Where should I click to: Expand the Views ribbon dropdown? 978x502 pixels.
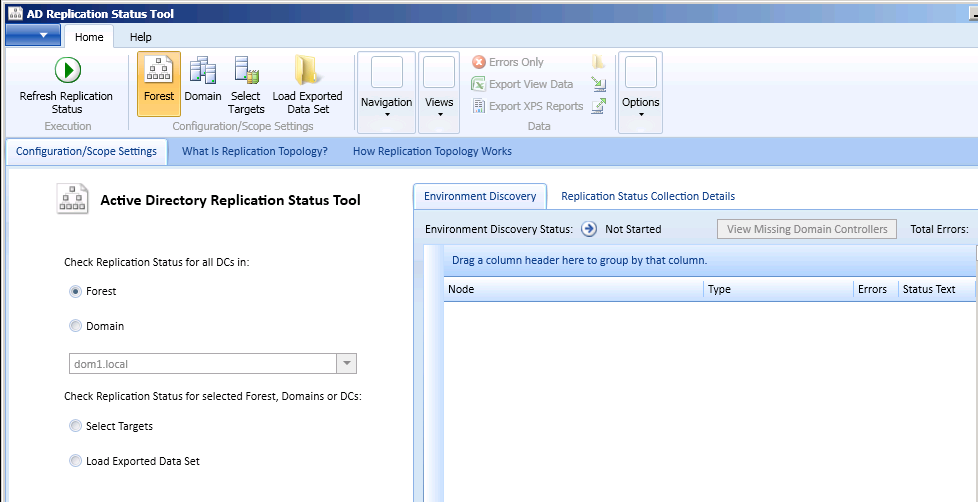coord(439,88)
